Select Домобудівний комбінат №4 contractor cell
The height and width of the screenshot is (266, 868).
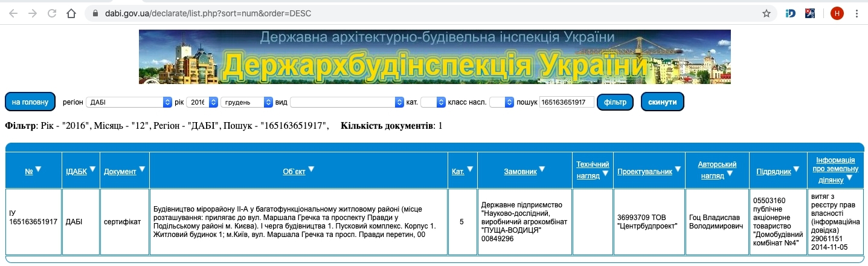(x=778, y=222)
